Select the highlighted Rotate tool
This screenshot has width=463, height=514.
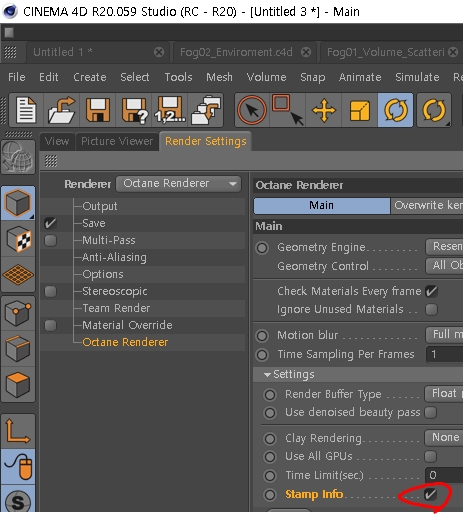tap(395, 110)
